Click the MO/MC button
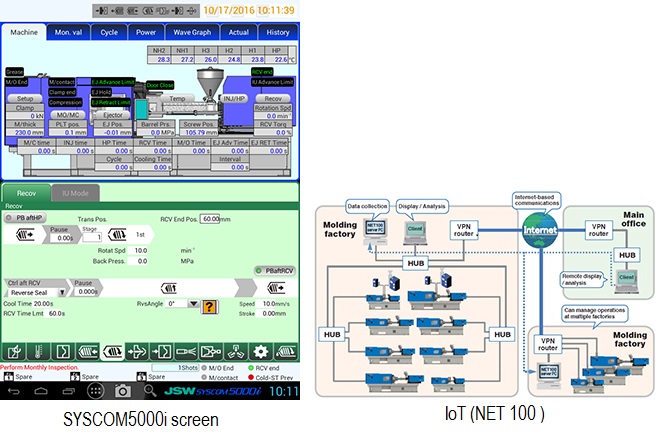This screenshot has height=438, width=663. (x=68, y=115)
